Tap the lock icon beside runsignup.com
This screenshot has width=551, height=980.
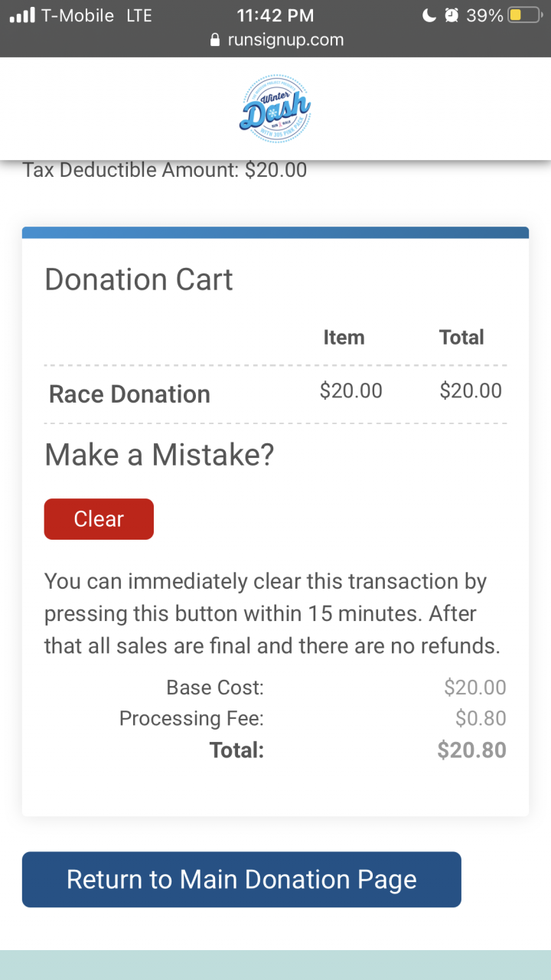(x=215, y=41)
